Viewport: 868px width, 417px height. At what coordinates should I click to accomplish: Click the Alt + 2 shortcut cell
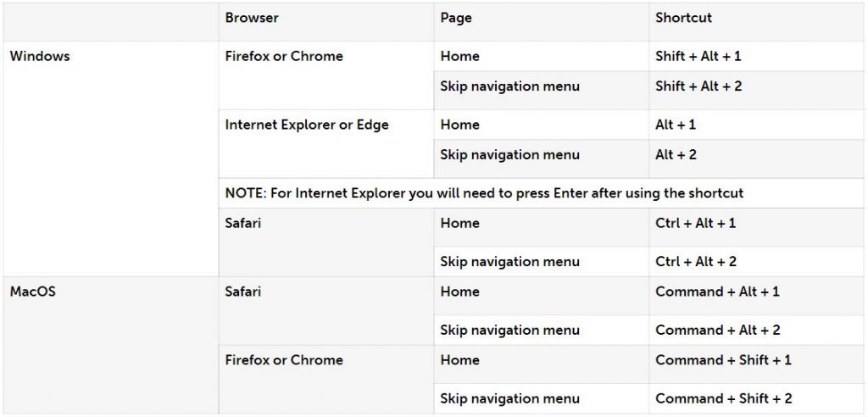click(x=676, y=155)
